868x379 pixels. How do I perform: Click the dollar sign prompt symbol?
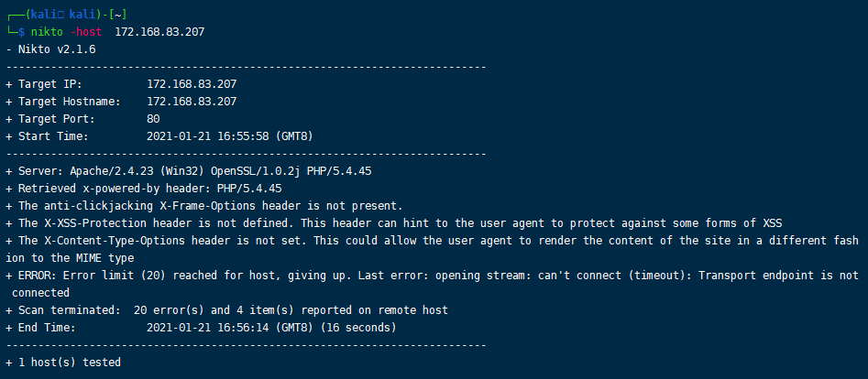(x=22, y=32)
